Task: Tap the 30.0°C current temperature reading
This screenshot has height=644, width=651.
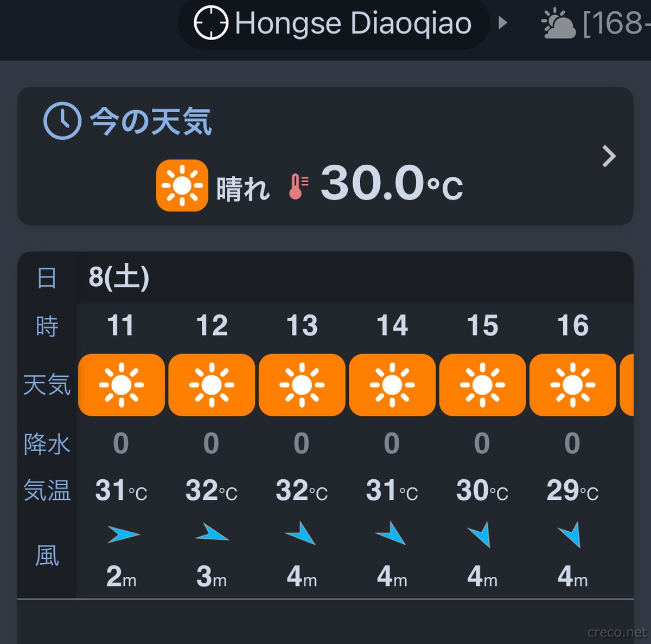Action: (391, 184)
